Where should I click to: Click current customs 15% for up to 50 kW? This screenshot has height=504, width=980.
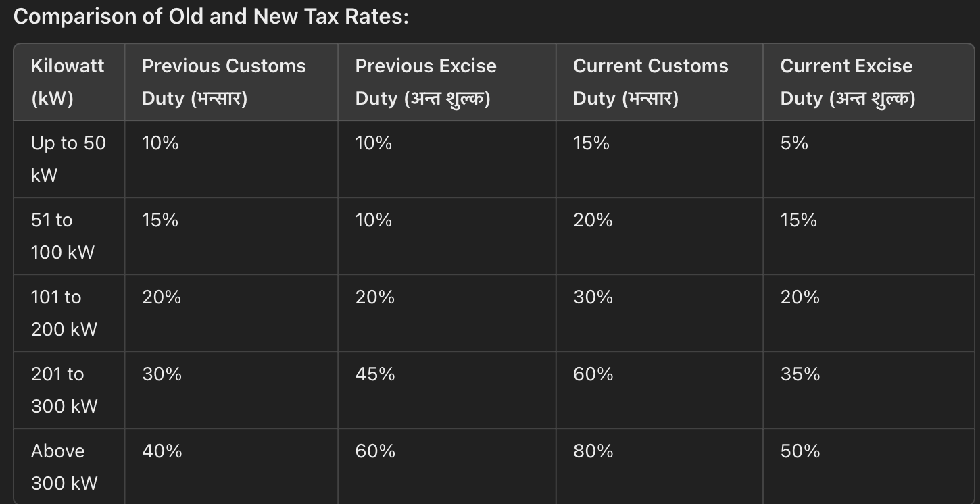591,143
